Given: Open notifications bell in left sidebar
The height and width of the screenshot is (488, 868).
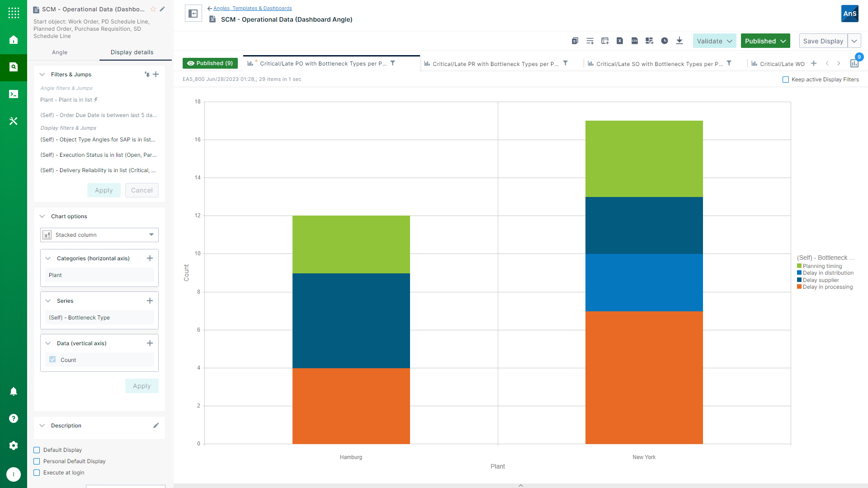Looking at the screenshot, I should [x=14, y=391].
